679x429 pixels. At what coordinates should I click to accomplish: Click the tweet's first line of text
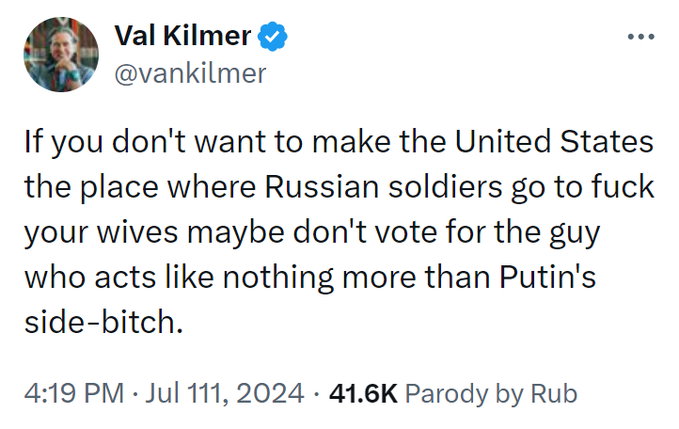pyautogui.click(x=339, y=142)
